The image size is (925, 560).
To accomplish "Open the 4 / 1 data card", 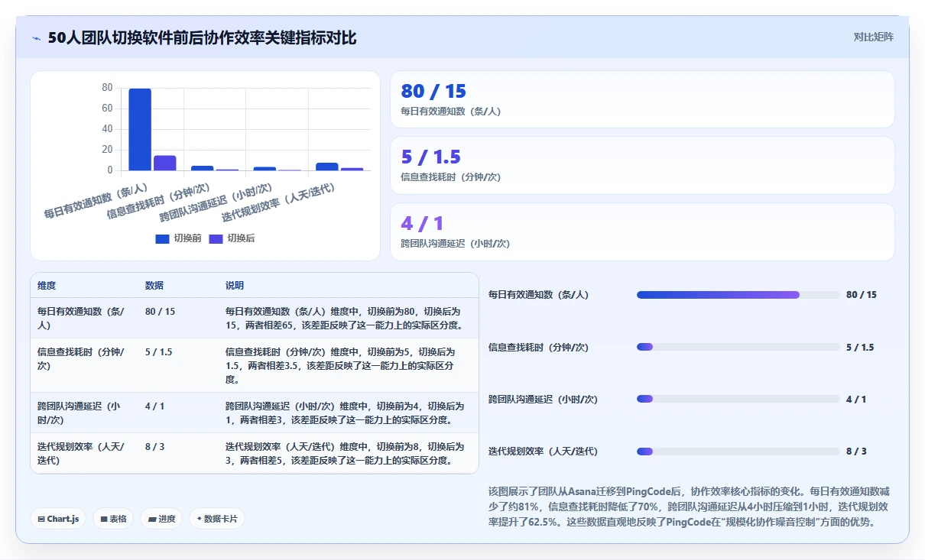I will (x=642, y=231).
